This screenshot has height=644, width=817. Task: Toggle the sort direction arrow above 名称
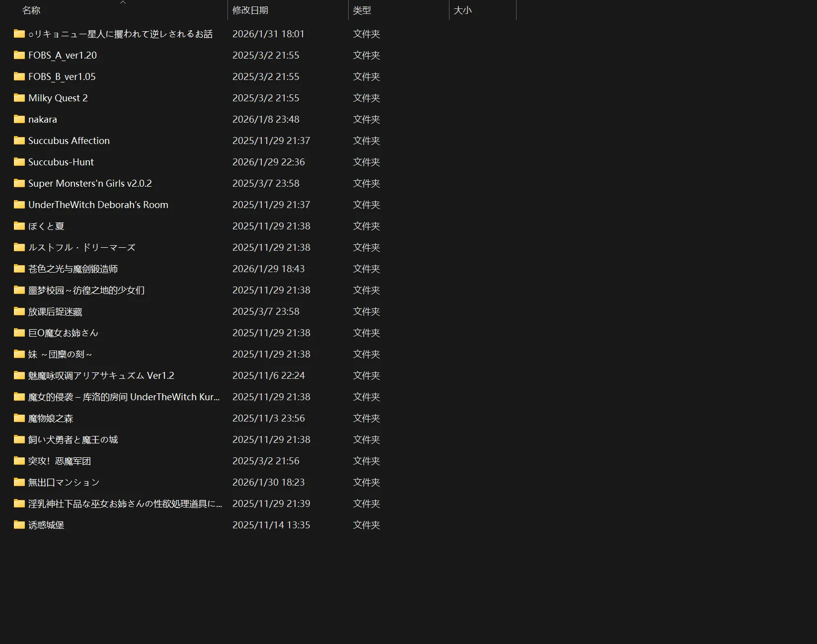tap(123, 2)
